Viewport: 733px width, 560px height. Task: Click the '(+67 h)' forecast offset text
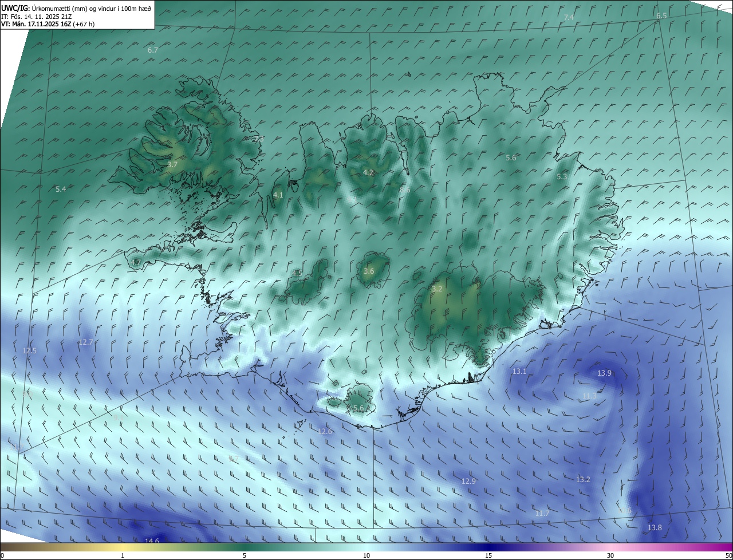click(84, 24)
